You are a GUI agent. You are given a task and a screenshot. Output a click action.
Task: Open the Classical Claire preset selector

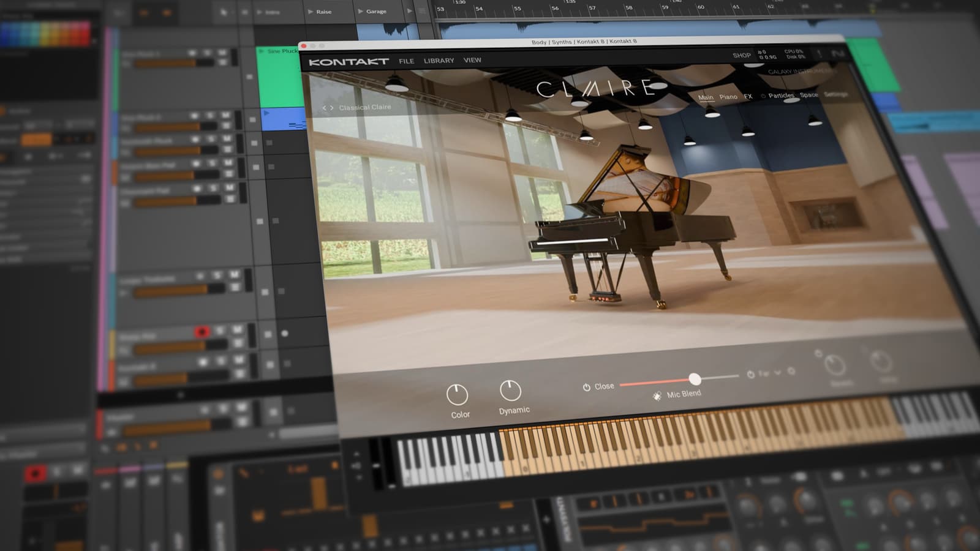pyautogui.click(x=364, y=107)
